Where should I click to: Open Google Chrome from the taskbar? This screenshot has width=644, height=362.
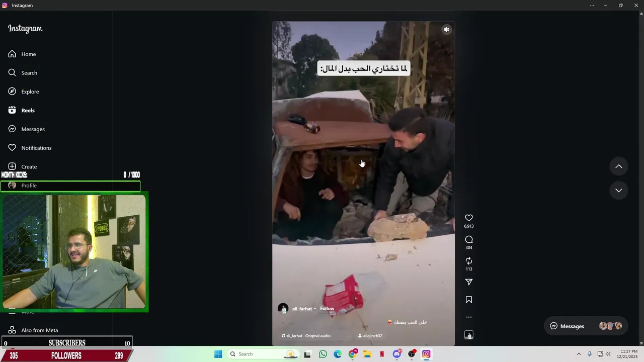pos(353,354)
